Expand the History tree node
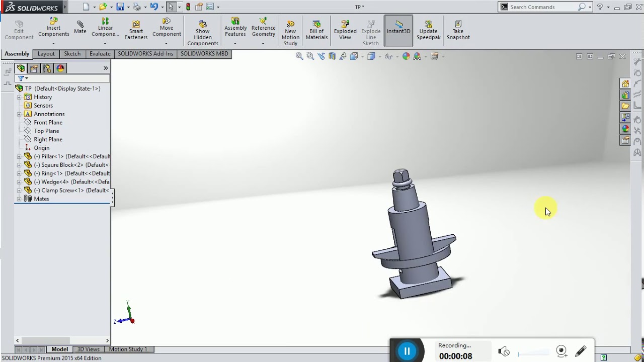The height and width of the screenshot is (362, 644). pyautogui.click(x=19, y=97)
